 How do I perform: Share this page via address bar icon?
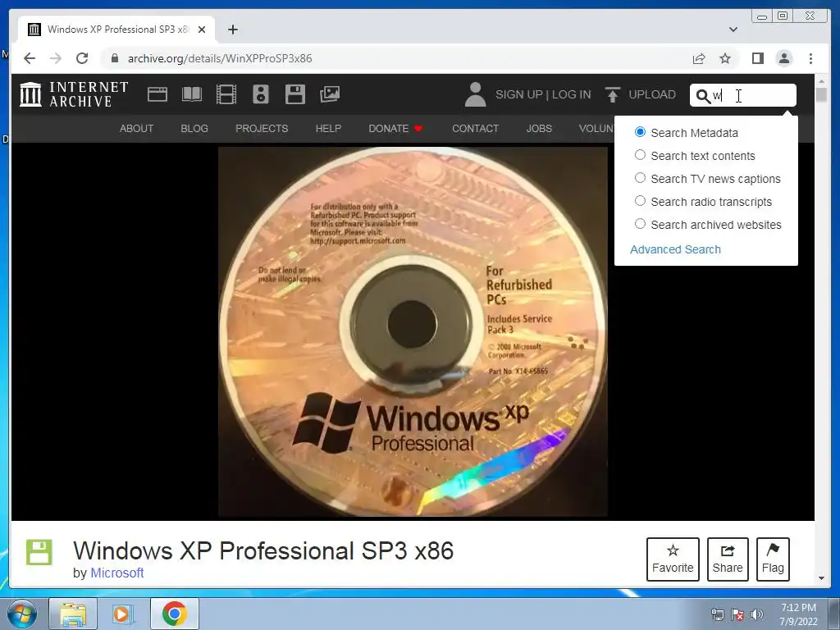coord(699,58)
